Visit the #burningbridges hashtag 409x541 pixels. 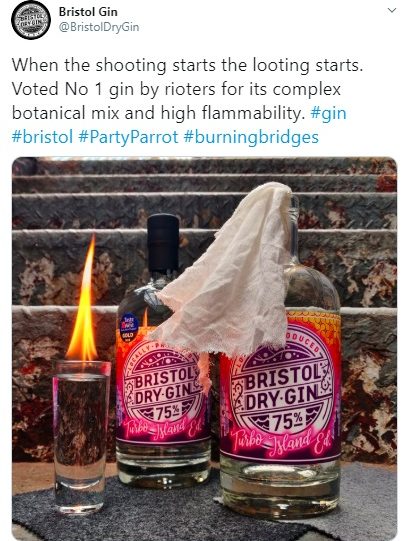coord(251,137)
